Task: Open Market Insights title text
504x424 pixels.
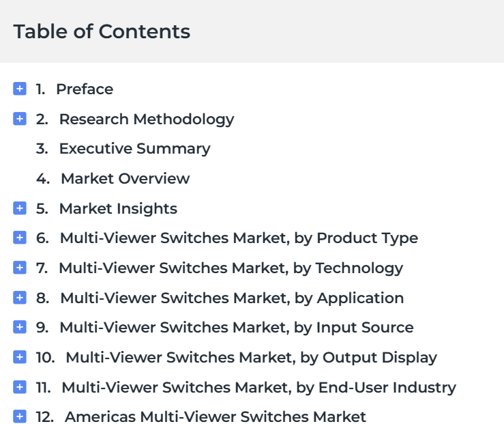Action: coord(118,209)
